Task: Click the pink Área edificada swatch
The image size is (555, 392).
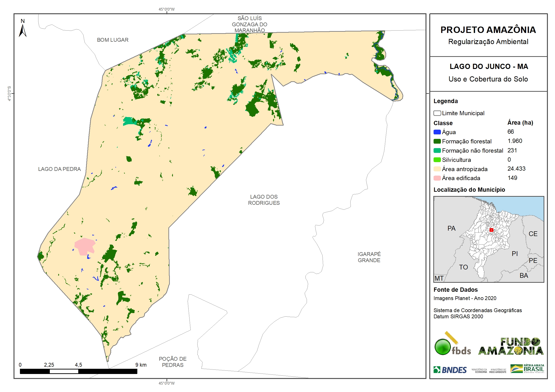Action: tap(437, 178)
